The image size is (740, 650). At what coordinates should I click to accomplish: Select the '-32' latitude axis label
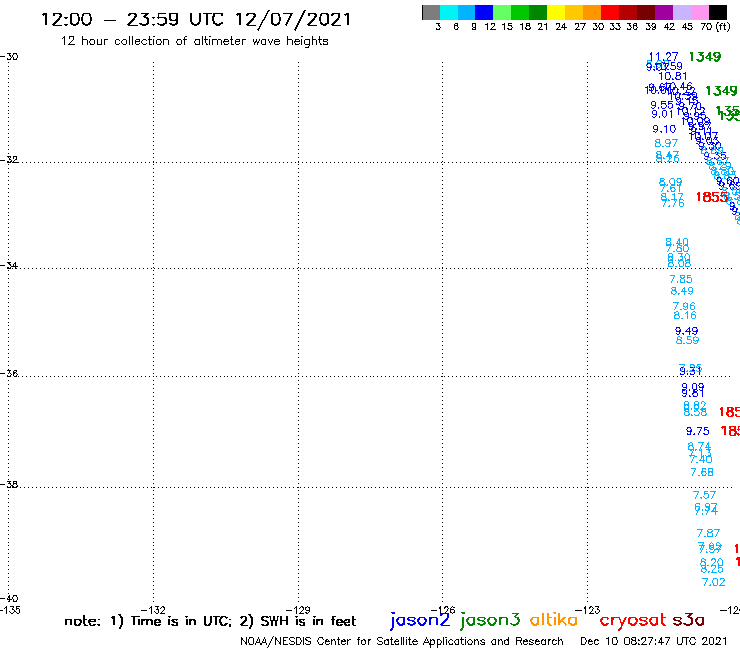pyautogui.click(x=9, y=160)
